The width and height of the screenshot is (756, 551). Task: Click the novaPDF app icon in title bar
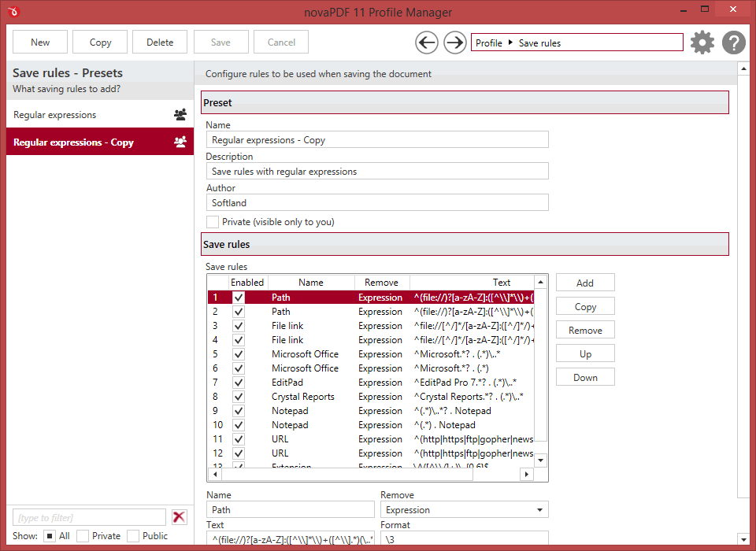pos(13,11)
